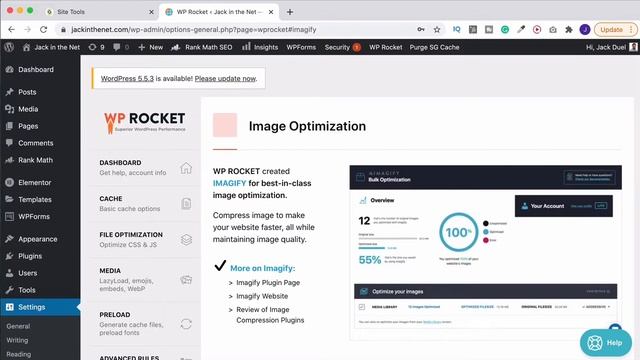Click the Imagify Bulk Optimization screenshot
The width and height of the screenshot is (640, 360).
[486, 252]
